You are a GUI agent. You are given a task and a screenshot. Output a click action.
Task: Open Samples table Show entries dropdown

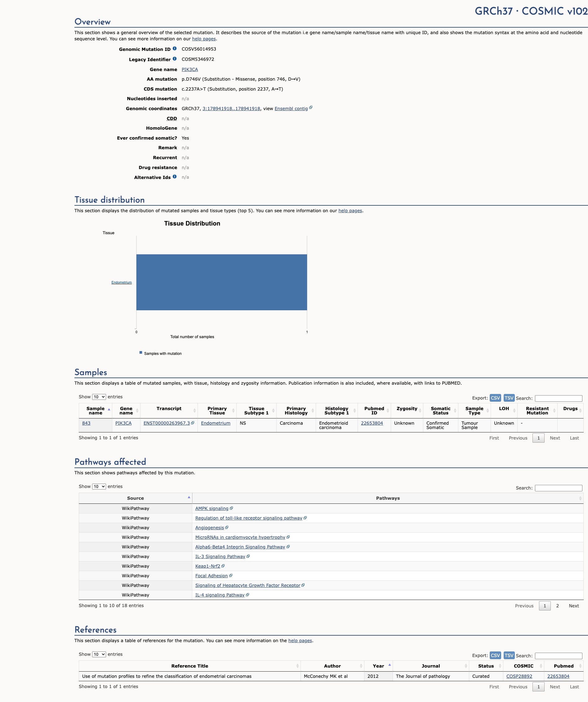99,397
